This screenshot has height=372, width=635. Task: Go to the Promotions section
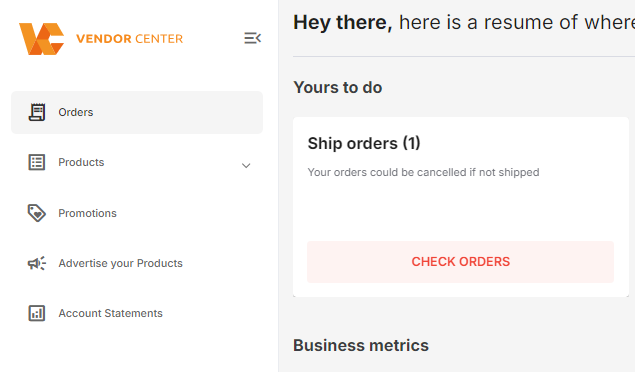tap(87, 213)
